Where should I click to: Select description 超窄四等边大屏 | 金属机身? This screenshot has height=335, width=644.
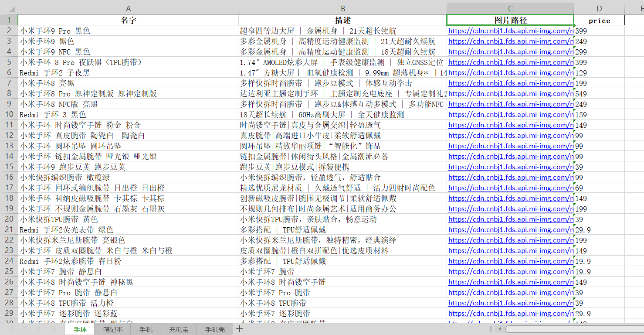coord(342,31)
